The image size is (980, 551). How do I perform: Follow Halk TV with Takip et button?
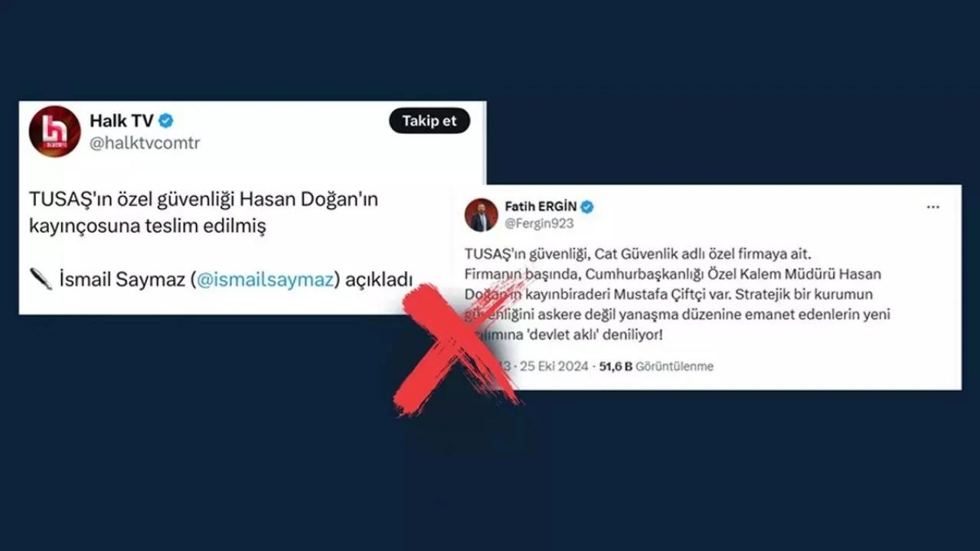[x=430, y=121]
